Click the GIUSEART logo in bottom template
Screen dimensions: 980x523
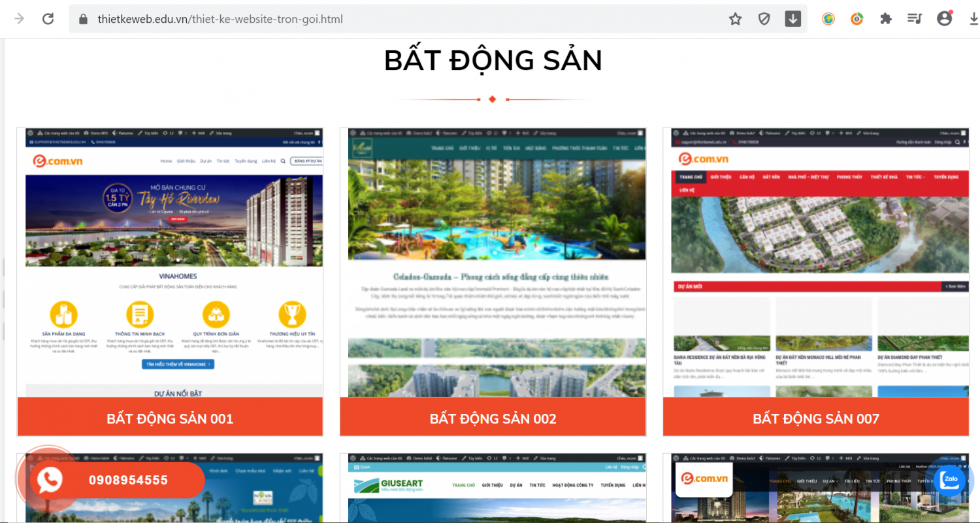[389, 487]
